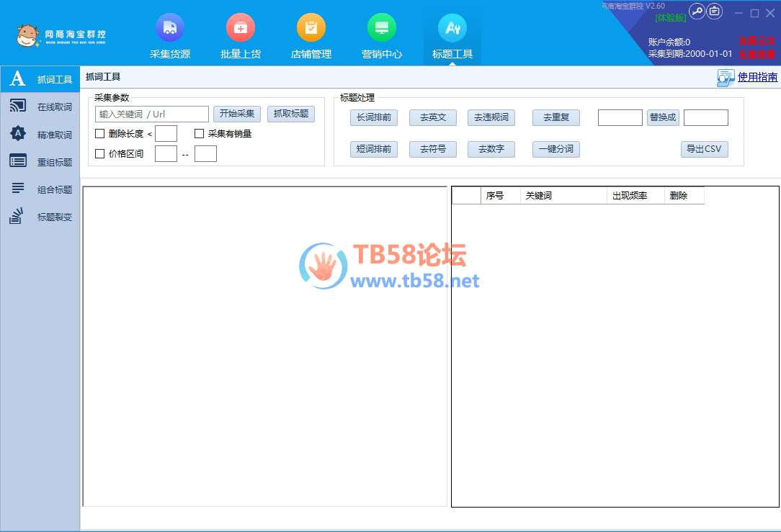Click the 删除长度 value box
The height and width of the screenshot is (532, 781).
(166, 133)
